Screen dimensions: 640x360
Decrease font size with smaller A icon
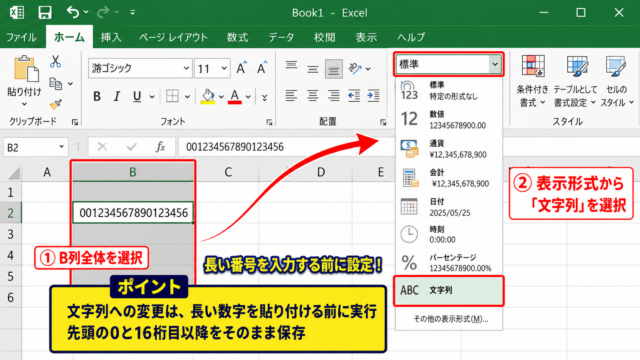tap(261, 68)
